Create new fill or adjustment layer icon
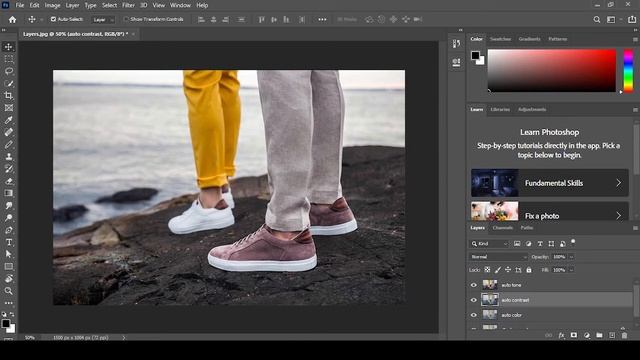Image resolution: width=640 pixels, height=360 pixels. click(x=587, y=336)
